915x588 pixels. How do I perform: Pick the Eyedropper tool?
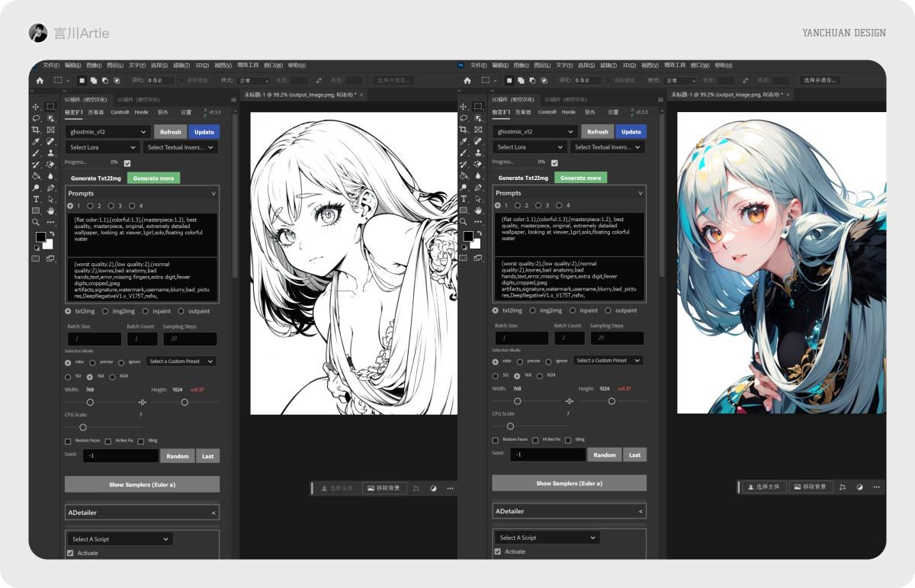click(x=34, y=140)
